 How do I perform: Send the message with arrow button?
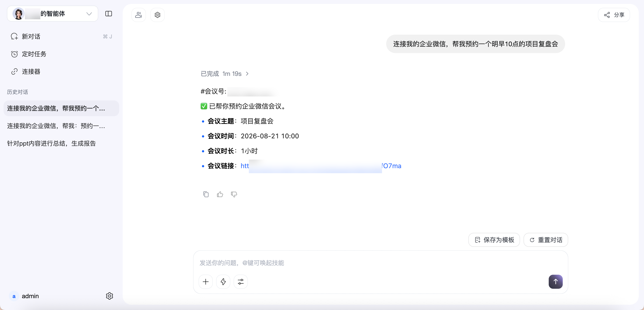(x=556, y=282)
